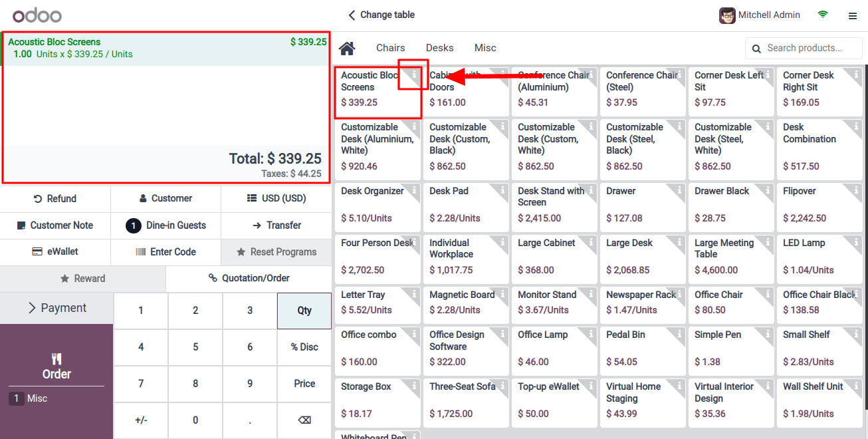Screen dimensions: 868x439
Task: Open info icon on Acoustic Bloc Screens
Action: pyautogui.click(x=414, y=74)
